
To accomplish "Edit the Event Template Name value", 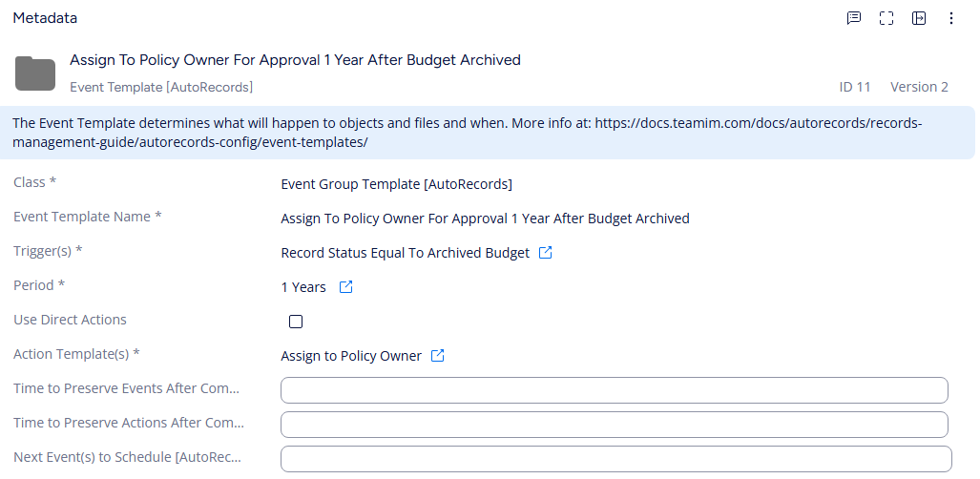I will 485,219.
